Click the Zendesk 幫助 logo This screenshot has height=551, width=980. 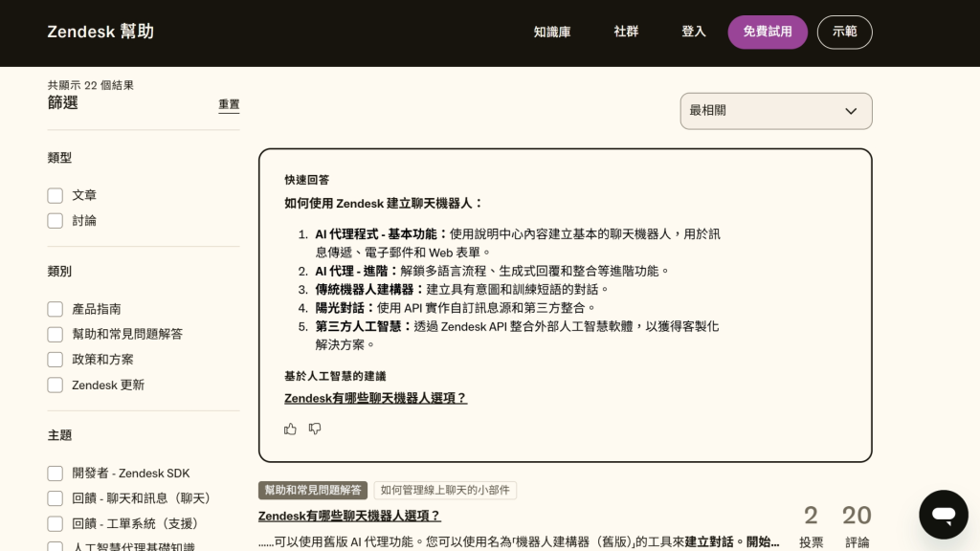(x=100, y=32)
